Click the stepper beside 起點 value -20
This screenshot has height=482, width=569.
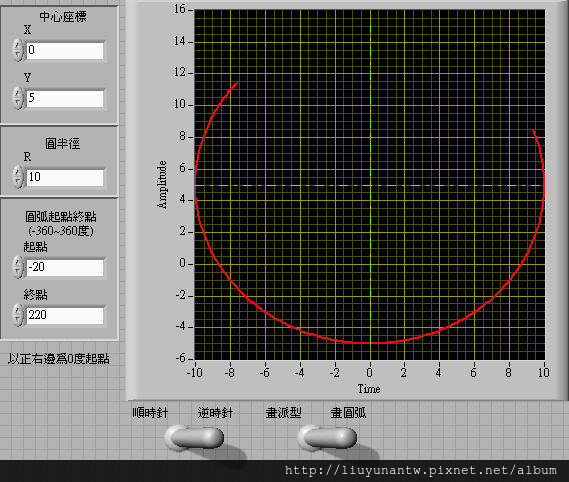click(17, 267)
